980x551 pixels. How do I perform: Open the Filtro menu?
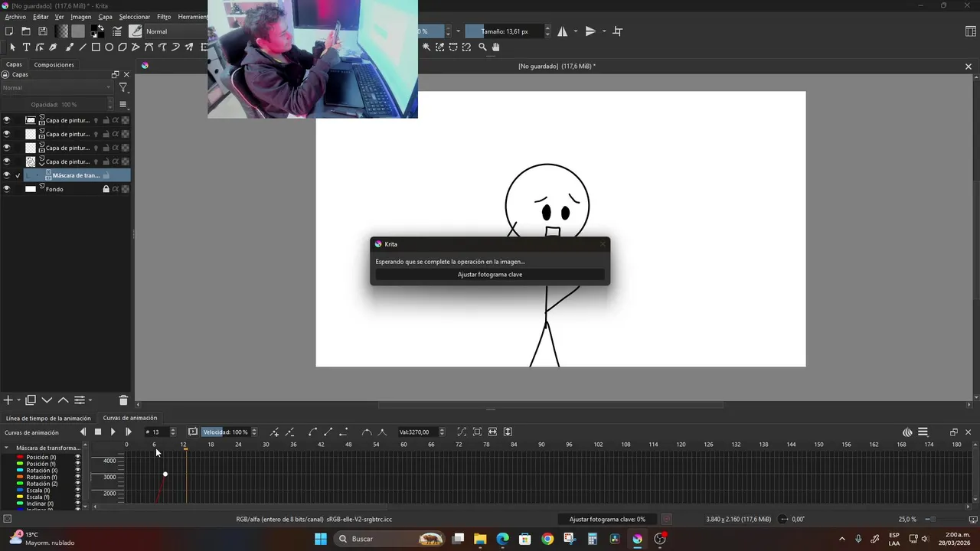tap(164, 17)
